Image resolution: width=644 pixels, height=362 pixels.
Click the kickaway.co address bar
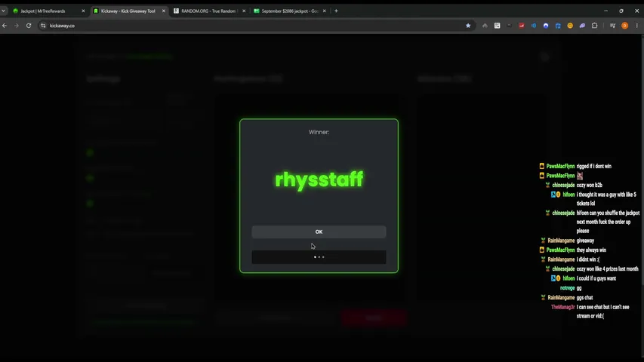pyautogui.click(x=257, y=26)
